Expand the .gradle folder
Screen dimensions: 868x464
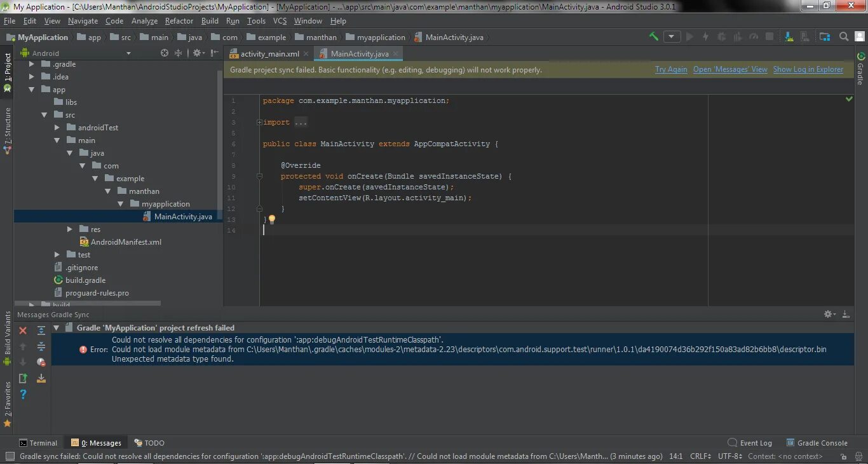[x=32, y=64]
